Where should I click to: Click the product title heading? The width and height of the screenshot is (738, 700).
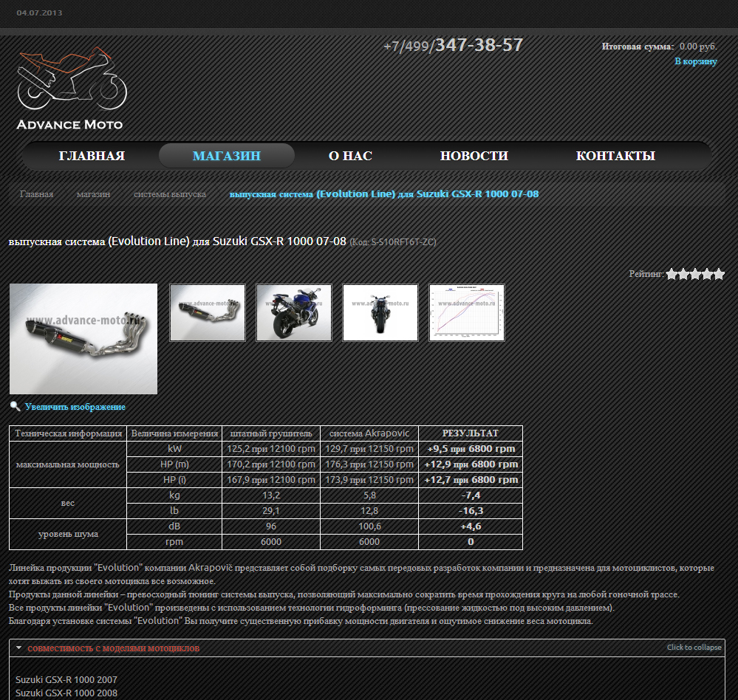click(177, 241)
